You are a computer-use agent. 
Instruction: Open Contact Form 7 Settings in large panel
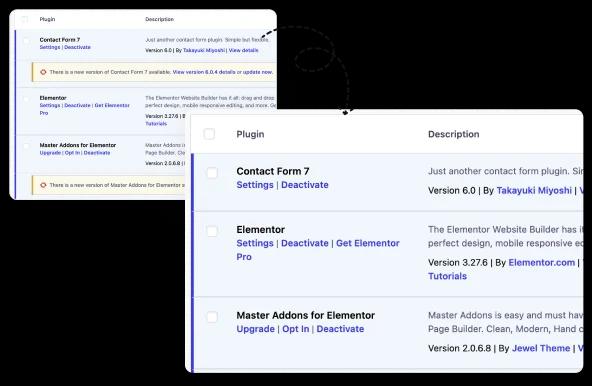(x=255, y=185)
